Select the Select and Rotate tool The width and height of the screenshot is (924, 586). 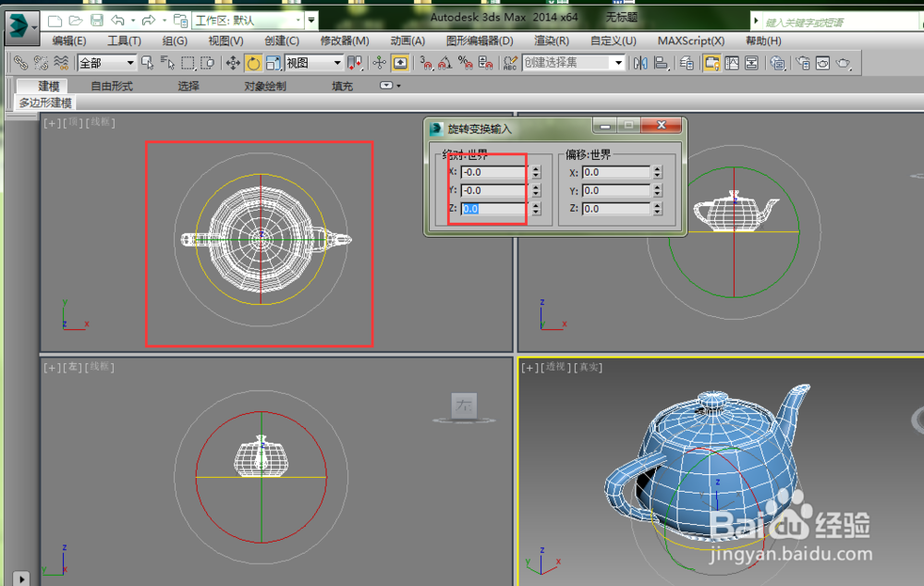(253, 63)
